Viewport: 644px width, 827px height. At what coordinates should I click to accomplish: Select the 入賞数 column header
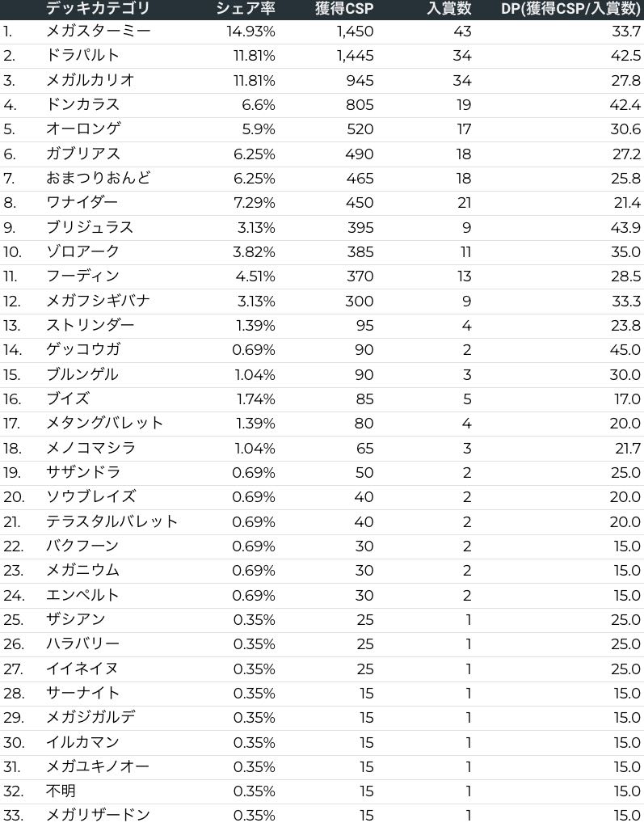tap(448, 9)
